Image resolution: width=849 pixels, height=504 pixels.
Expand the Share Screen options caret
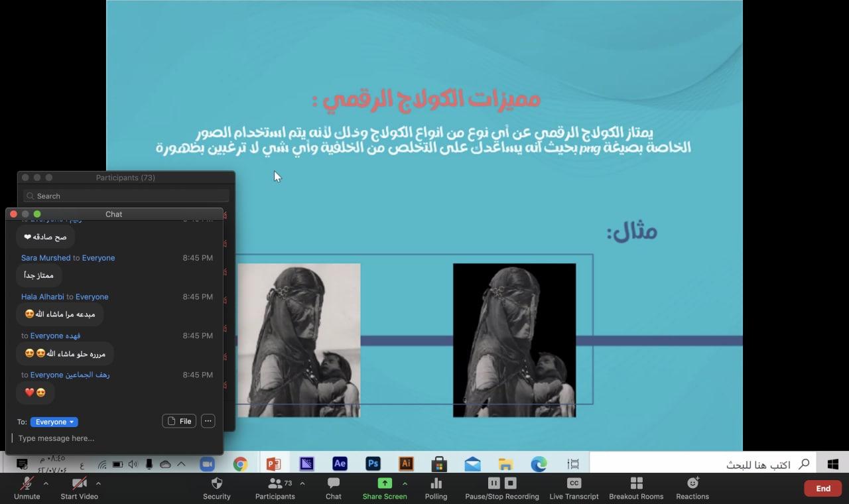click(x=405, y=483)
